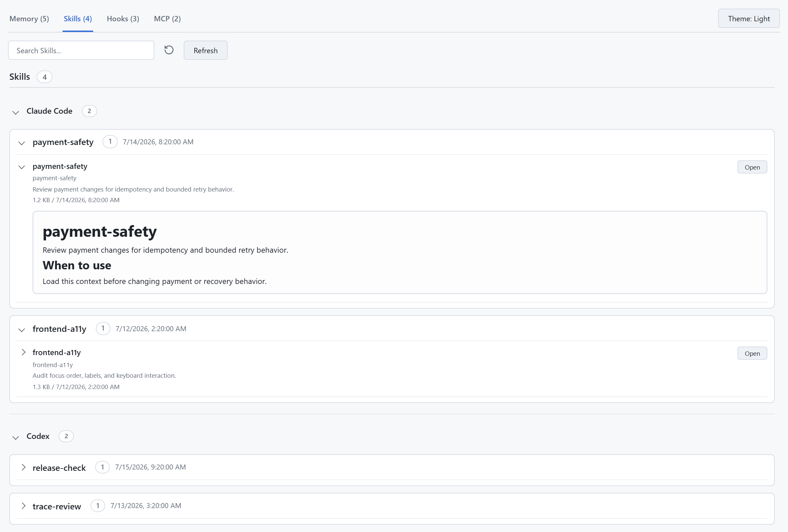Open the payment-safety skill file
Image resolution: width=788 pixels, height=532 pixels.
pos(752,167)
